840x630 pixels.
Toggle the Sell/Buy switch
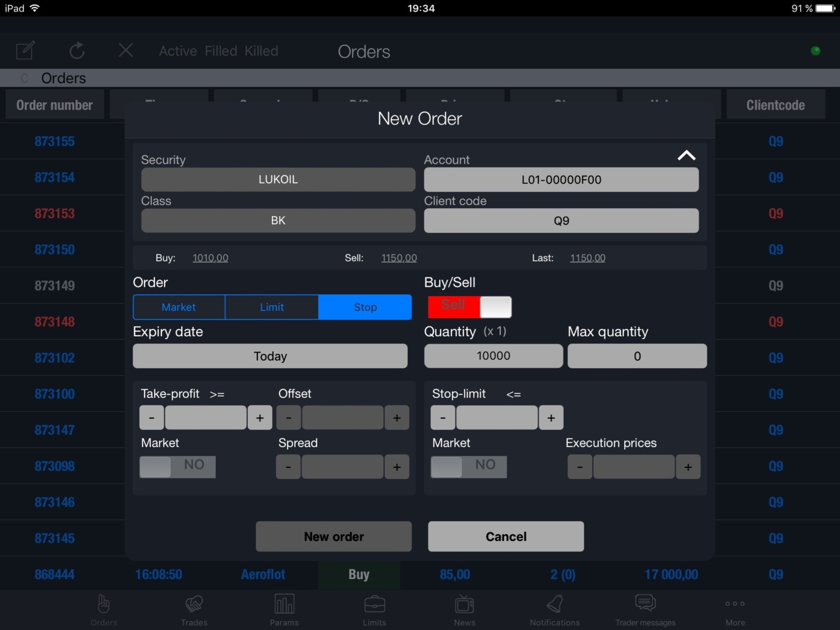coord(470,307)
